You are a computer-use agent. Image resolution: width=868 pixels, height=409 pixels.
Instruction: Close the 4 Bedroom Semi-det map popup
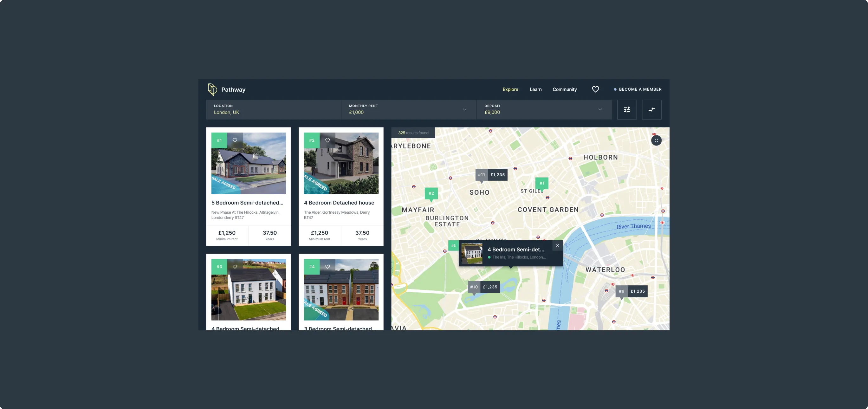(x=557, y=246)
